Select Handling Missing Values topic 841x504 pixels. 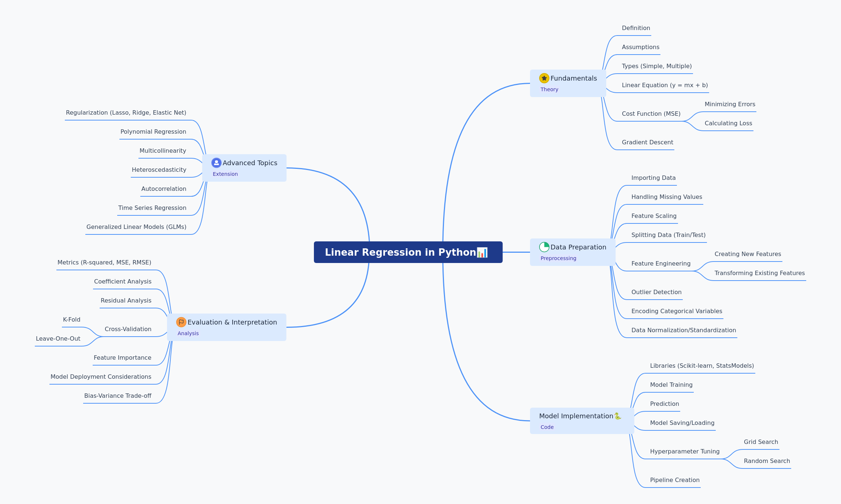tap(667, 197)
